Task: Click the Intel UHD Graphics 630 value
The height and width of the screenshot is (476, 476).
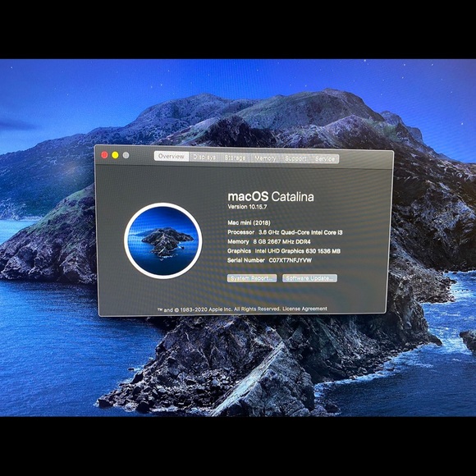Action: click(297, 251)
